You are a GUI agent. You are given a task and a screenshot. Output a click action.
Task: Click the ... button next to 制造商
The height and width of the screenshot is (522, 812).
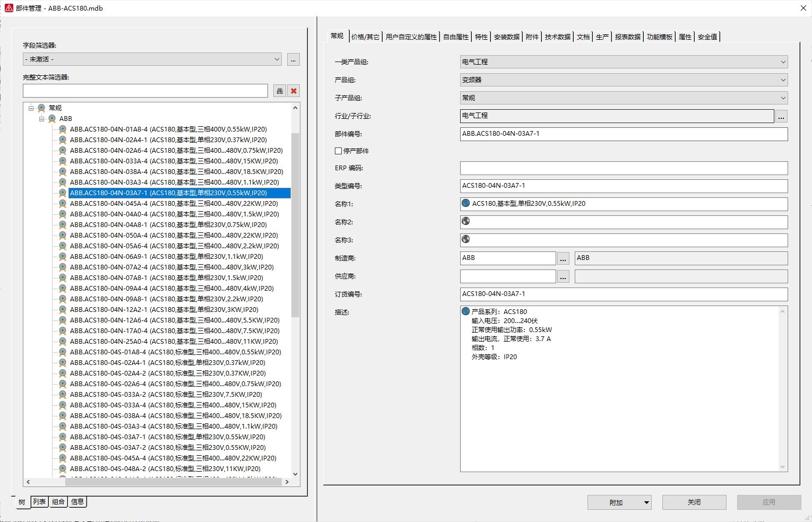point(563,258)
